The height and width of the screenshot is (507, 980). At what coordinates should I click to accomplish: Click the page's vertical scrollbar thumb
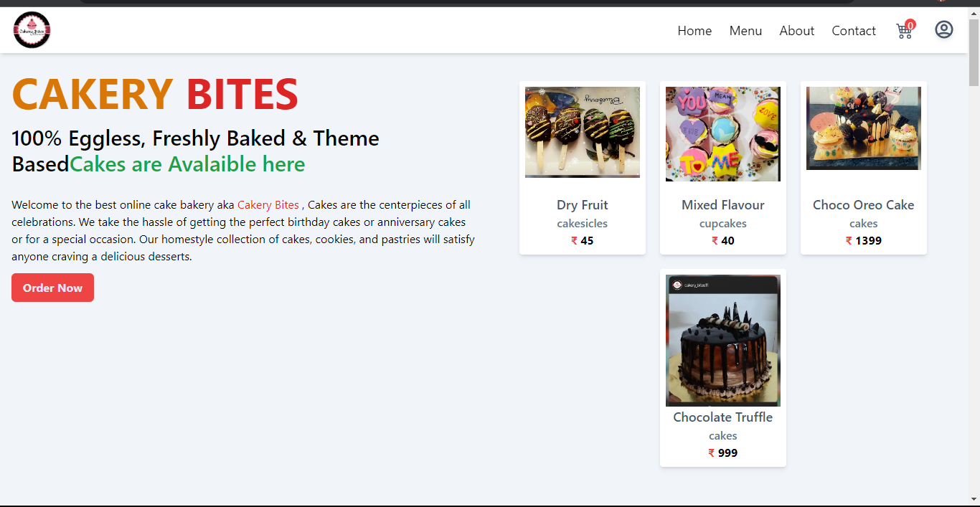(x=974, y=54)
